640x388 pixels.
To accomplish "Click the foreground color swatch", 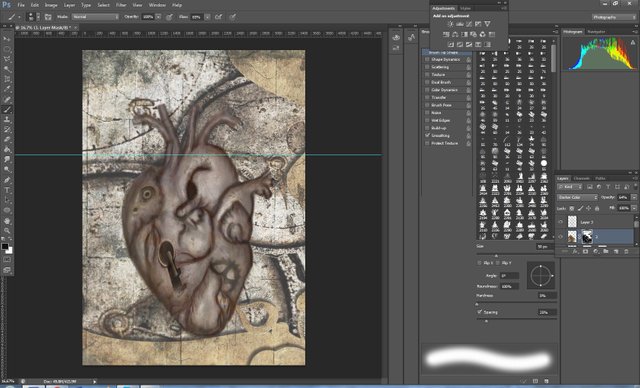I will click(5, 246).
